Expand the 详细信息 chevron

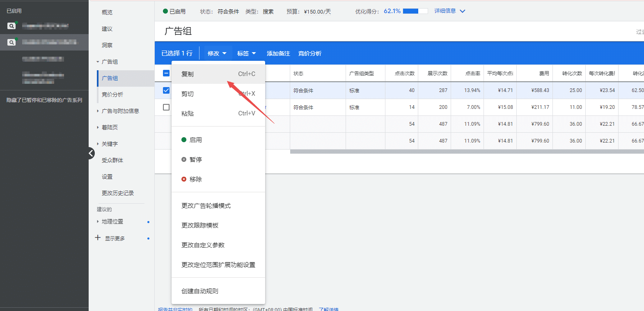463,11
